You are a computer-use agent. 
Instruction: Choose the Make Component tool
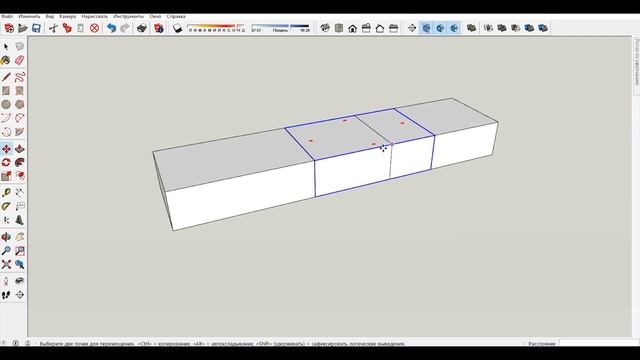point(19,47)
